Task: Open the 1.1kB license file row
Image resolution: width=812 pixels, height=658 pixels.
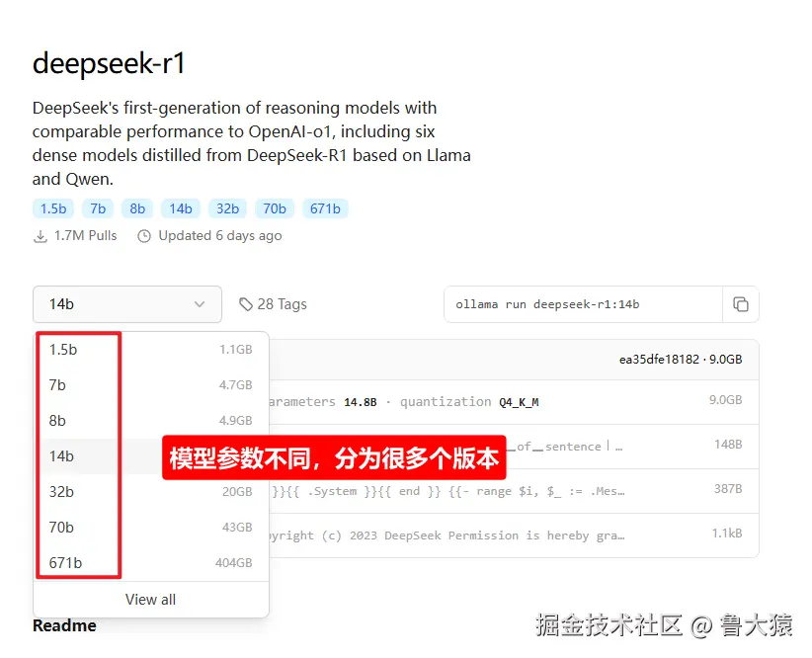Action: pyautogui.click(x=514, y=535)
